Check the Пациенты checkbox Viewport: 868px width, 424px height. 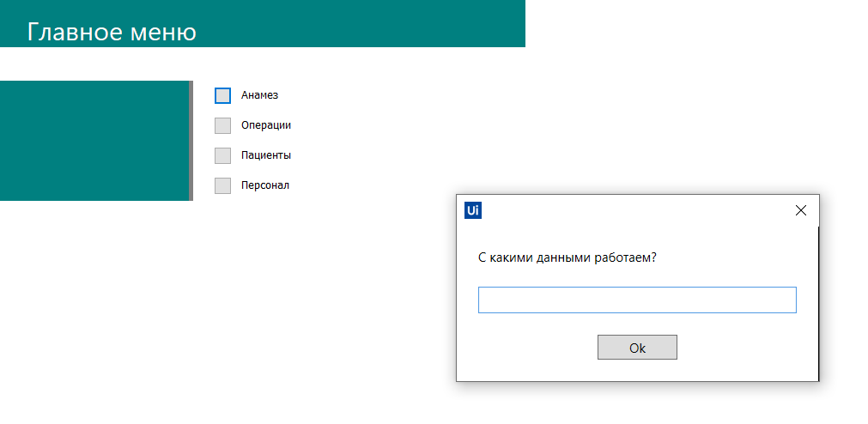[x=222, y=155]
